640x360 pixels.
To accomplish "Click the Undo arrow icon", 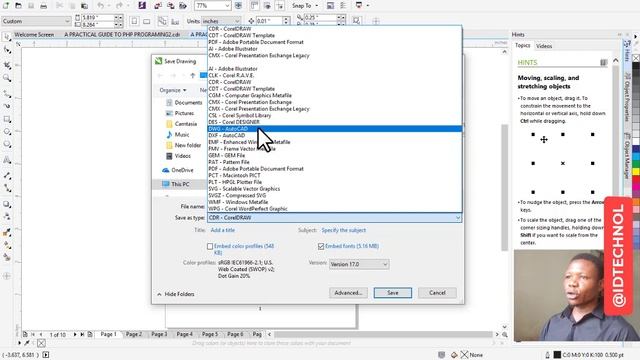I will 100,6.
